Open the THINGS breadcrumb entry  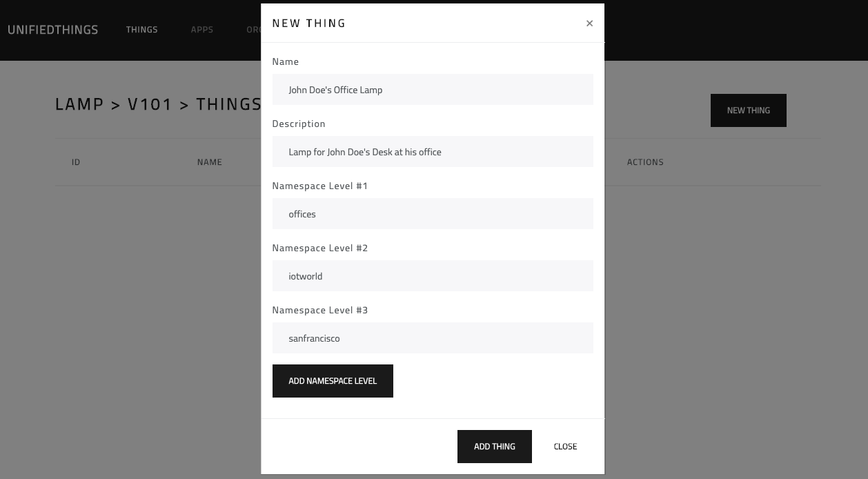[228, 104]
